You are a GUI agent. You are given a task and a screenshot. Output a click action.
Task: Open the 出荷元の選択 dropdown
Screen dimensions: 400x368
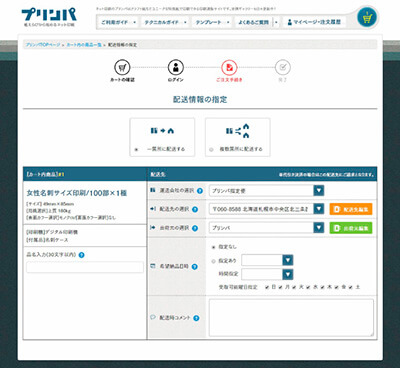266,228
